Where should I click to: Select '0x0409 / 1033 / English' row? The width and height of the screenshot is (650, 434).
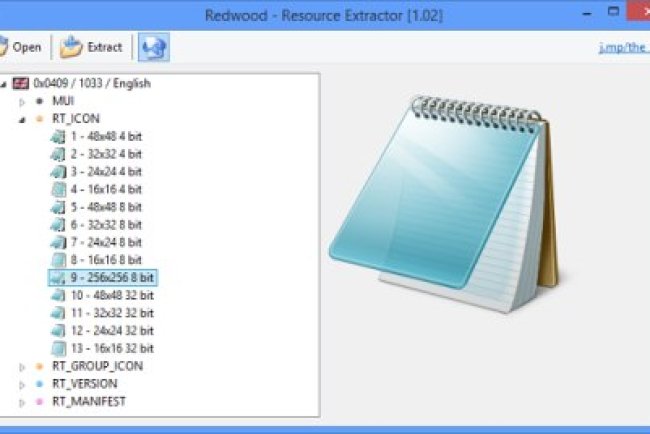click(x=92, y=83)
